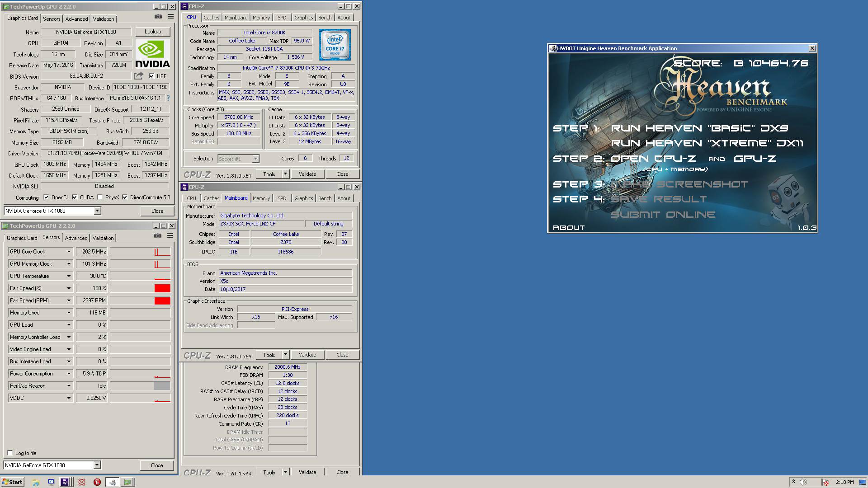The image size is (868, 488).
Task: Click the Action Center flag tray icon
Action: [825, 482]
